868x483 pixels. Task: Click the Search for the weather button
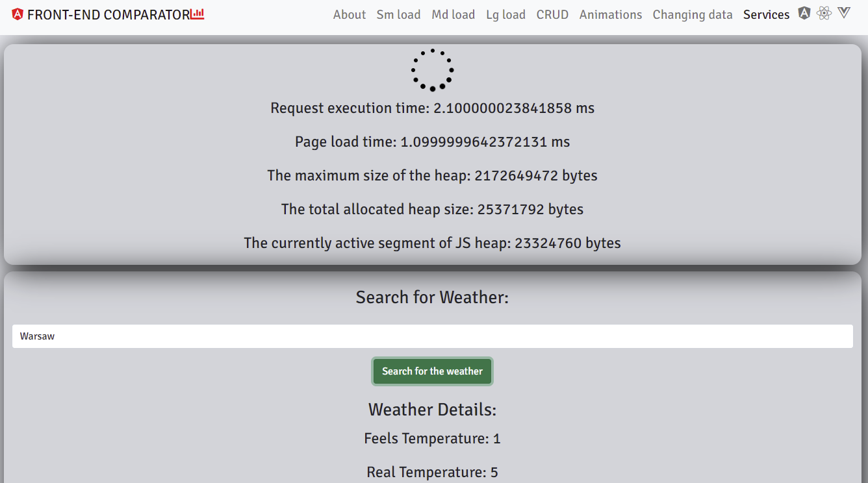(432, 371)
